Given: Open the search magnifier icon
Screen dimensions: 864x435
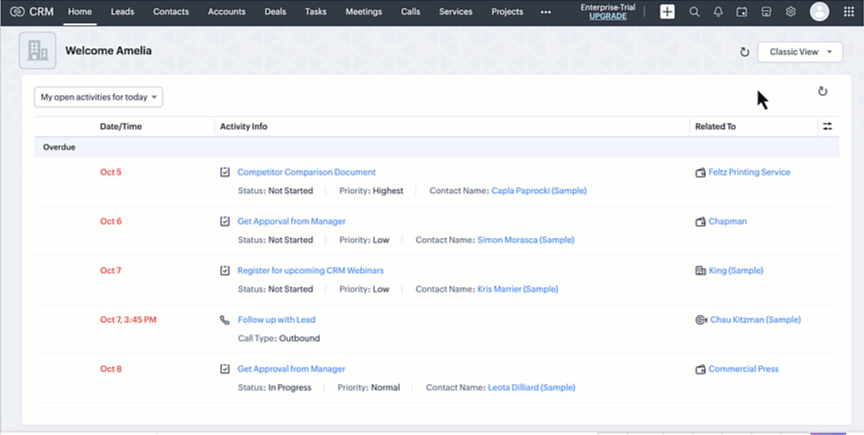Looking at the screenshot, I should pos(694,12).
